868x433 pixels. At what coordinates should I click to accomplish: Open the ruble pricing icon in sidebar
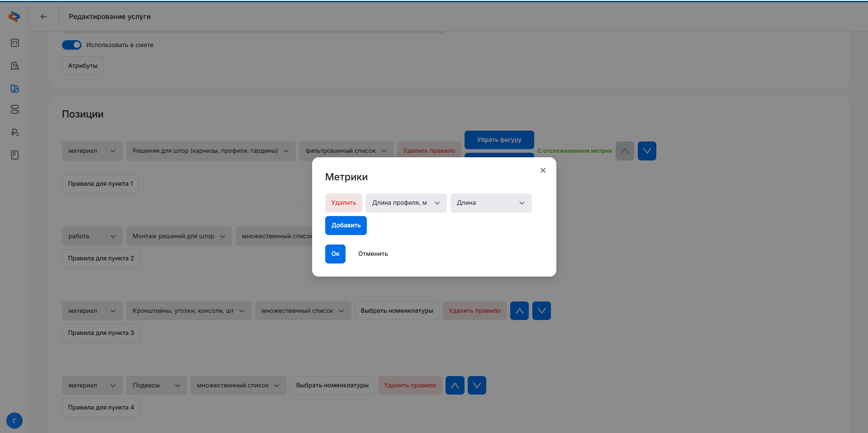tap(15, 132)
